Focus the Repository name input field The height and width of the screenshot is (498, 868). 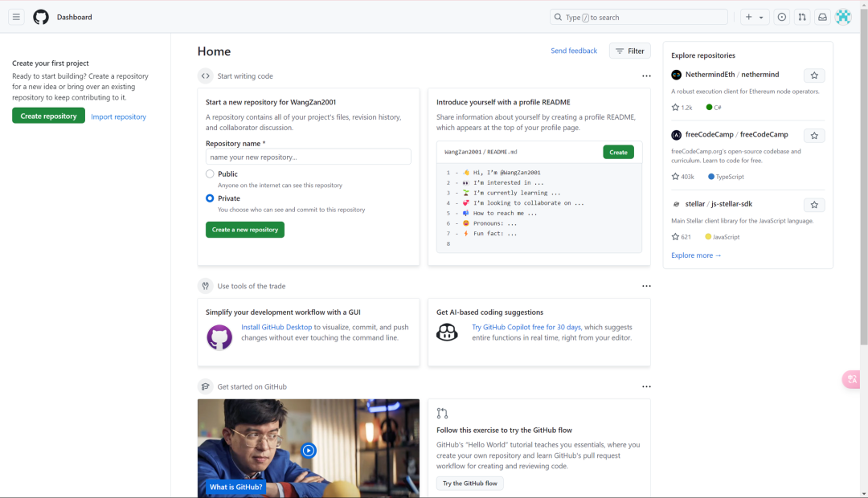pos(308,157)
